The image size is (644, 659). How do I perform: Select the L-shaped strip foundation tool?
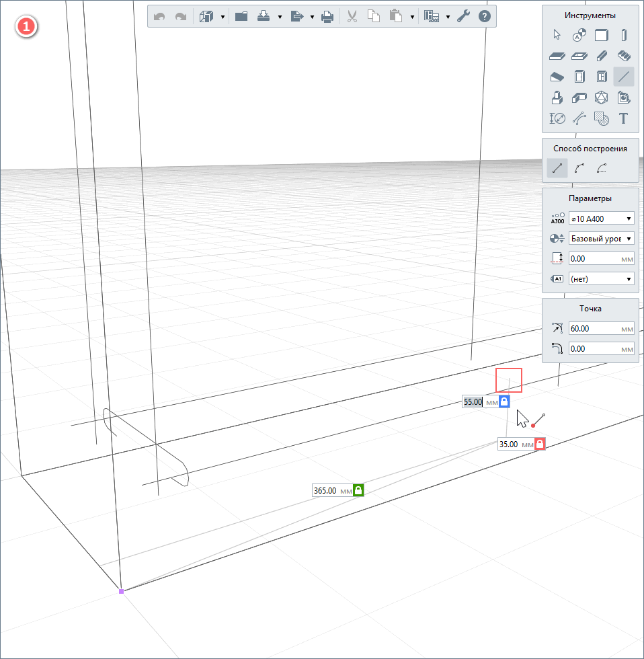pyautogui.click(x=579, y=98)
